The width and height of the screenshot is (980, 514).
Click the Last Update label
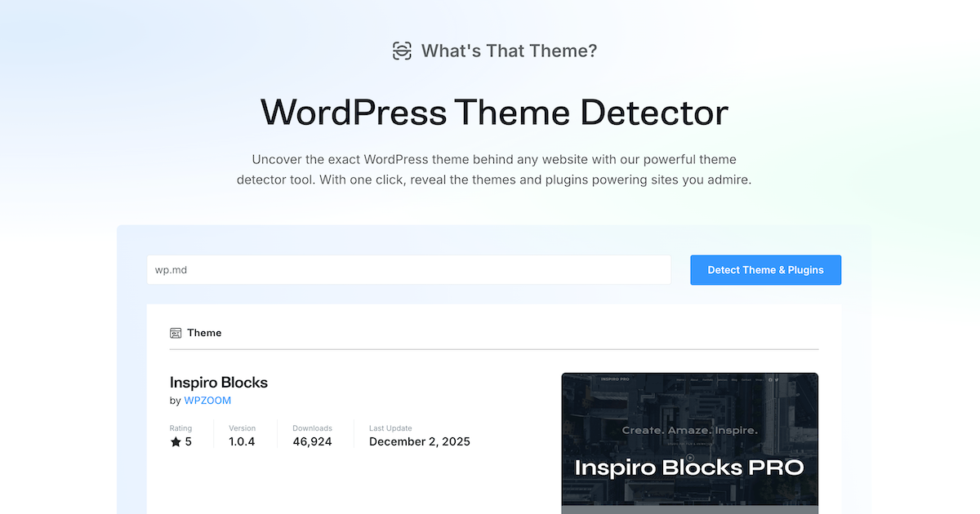tap(390, 428)
